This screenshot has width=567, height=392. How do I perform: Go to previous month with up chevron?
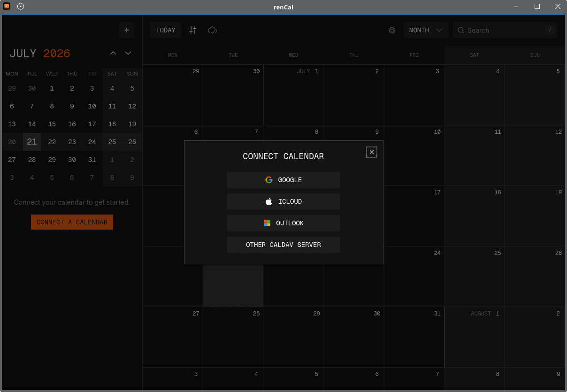113,53
